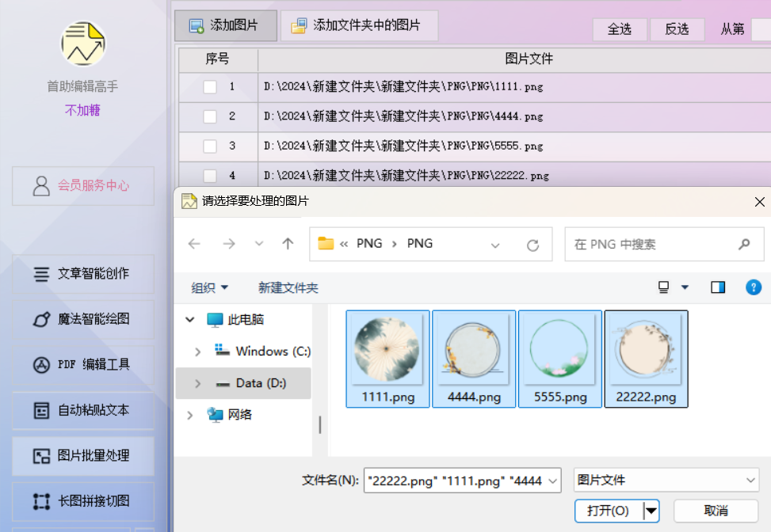Go forward in the file dialog
This screenshot has width=771, height=532.
point(229,244)
